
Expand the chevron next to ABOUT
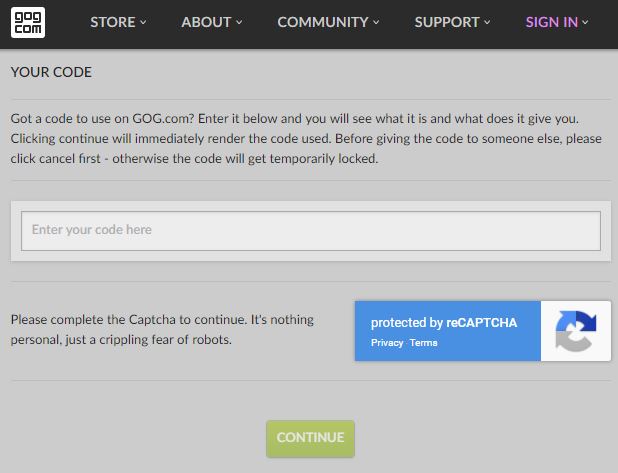click(238, 23)
